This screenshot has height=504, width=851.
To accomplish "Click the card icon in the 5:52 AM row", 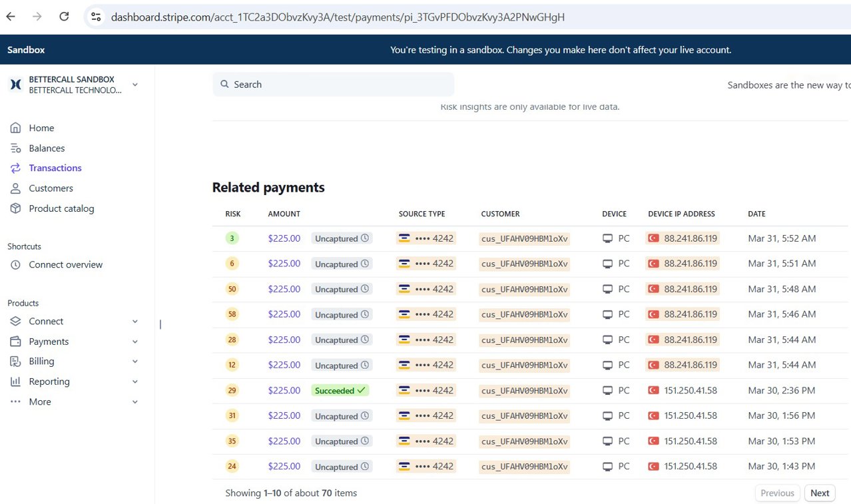I will tap(404, 238).
